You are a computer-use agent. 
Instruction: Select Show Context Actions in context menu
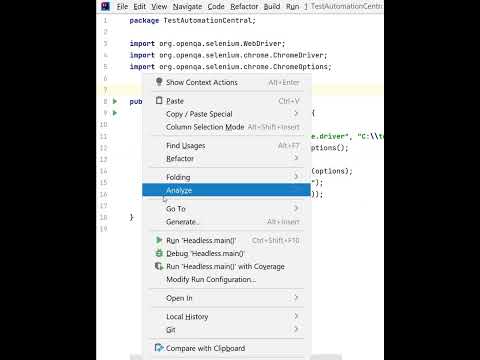(x=227, y=82)
